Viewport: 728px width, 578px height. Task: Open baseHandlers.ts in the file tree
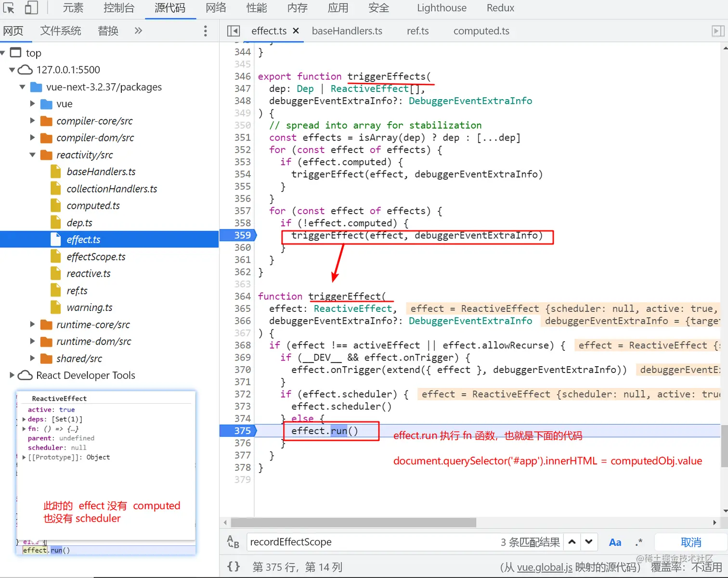click(101, 172)
